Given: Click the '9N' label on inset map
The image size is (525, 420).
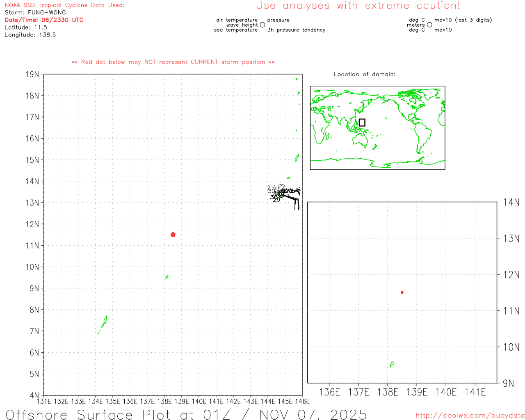Looking at the screenshot, I should (509, 383).
